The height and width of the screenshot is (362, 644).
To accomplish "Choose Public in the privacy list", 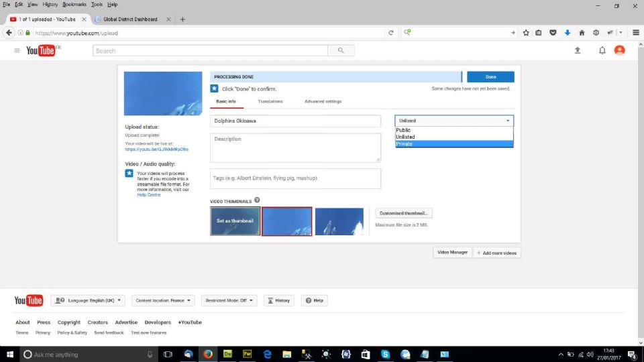I will 454,130.
